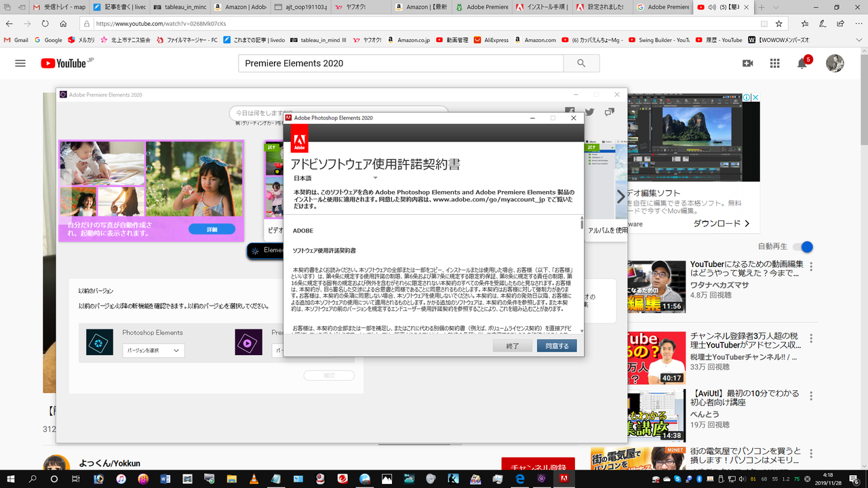Click the Twitter icon in Premiere Elements window
This screenshot has width=868, height=488.
(589, 113)
